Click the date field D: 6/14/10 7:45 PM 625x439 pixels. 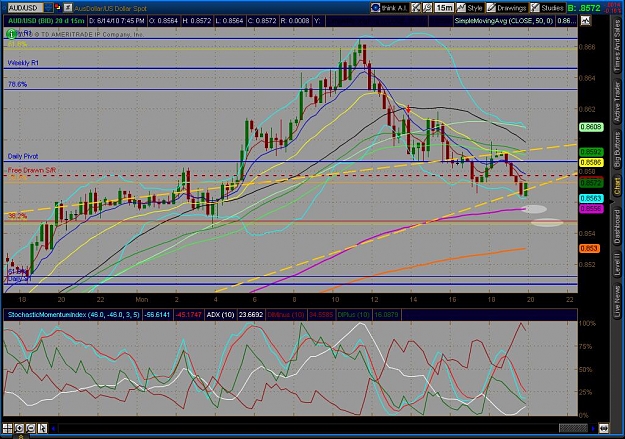[116, 21]
